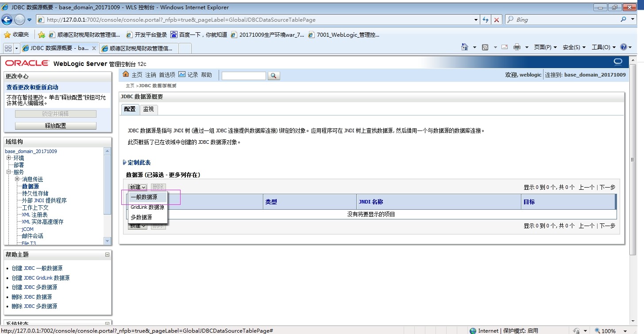Image resolution: width=644 pixels, height=334 pixels.
Task: Sort by the JNDI 名称 column header
Action: coord(371,202)
